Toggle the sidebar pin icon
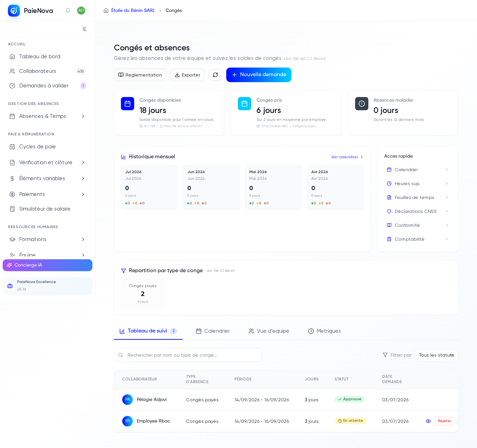Viewport: 477px width, 448px height. (x=84, y=29)
